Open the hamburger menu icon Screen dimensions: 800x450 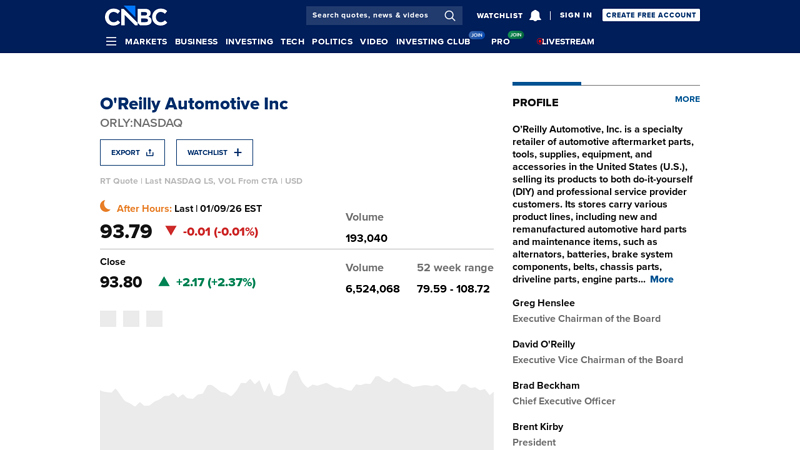(x=111, y=41)
